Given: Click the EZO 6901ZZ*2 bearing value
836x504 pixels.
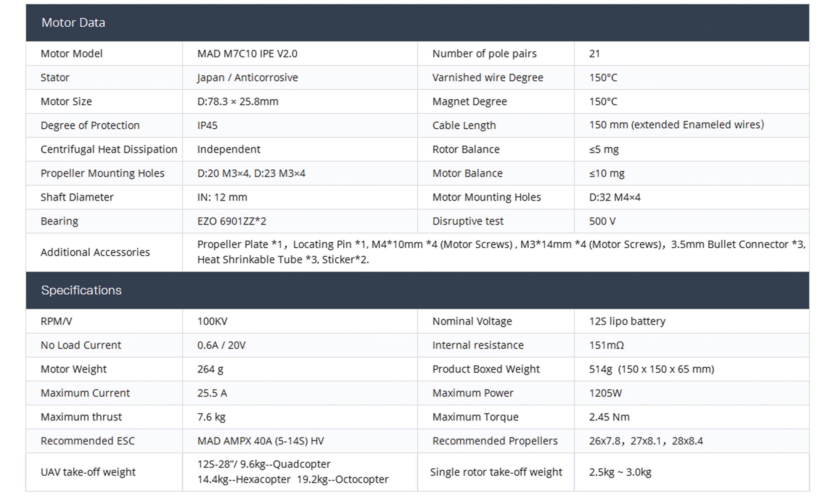Looking at the screenshot, I should click(x=232, y=221).
